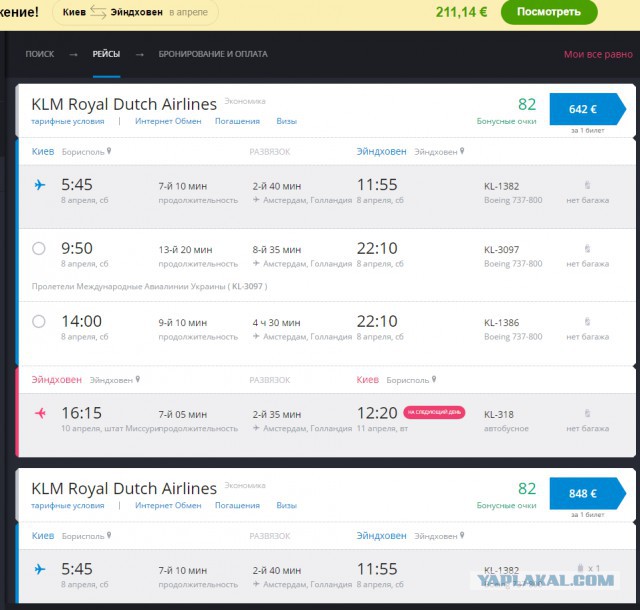Open Интернет Обмен in the 848 € card
The height and width of the screenshot is (610, 640).
point(168,505)
